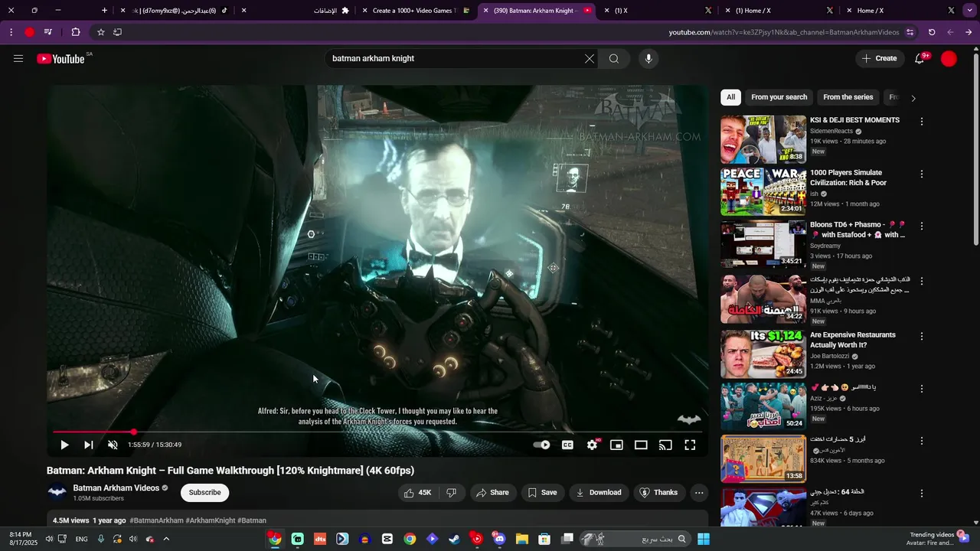Open Discord from the taskbar
This screenshot has height=551, width=980.
point(499,539)
